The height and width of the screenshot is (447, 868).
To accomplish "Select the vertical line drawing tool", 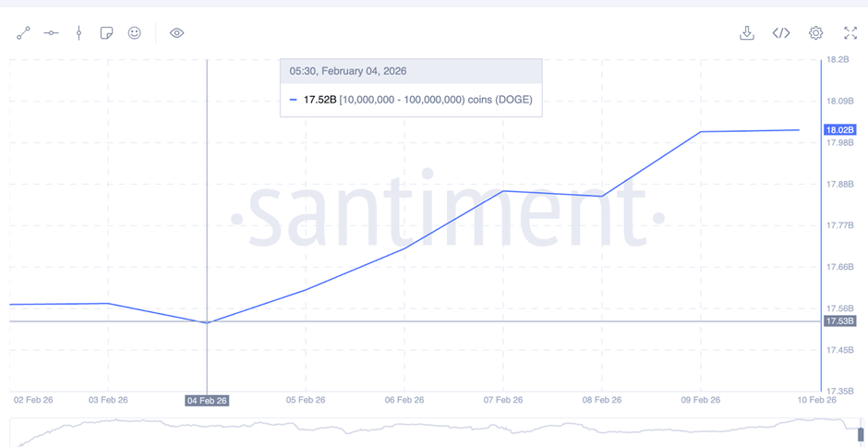I will (78, 33).
